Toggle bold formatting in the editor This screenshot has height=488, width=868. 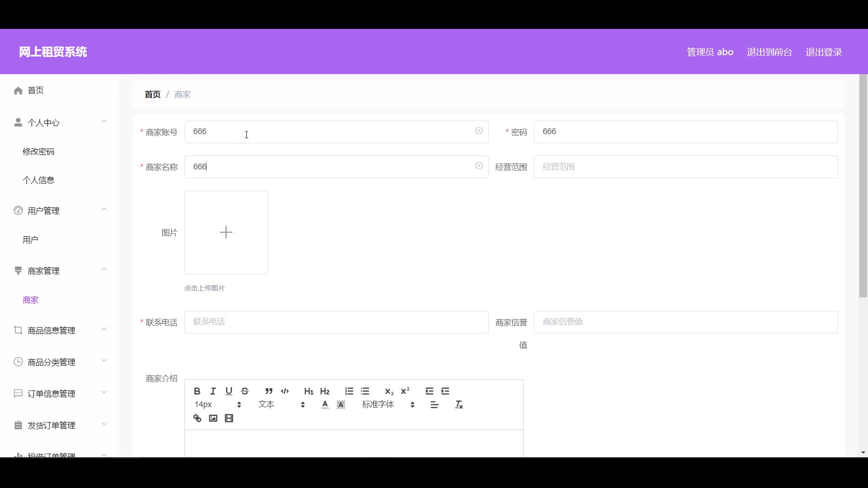(197, 391)
